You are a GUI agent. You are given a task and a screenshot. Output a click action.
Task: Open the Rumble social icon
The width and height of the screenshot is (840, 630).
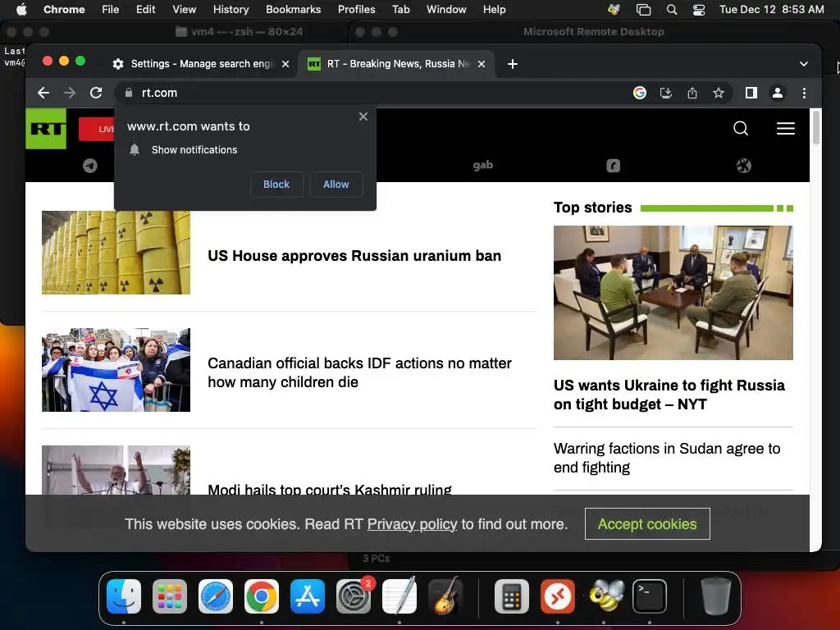(613, 166)
